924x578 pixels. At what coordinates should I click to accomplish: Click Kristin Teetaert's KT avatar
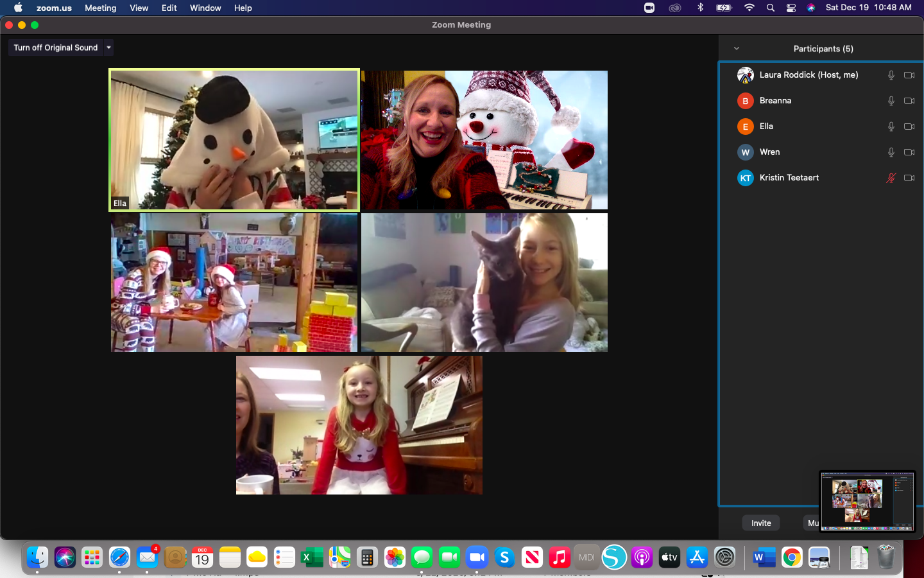click(x=745, y=178)
